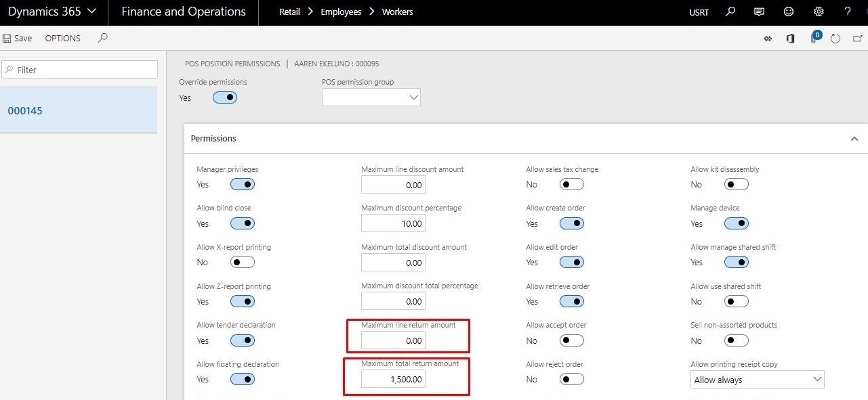This screenshot has width=868, height=400.
Task: Turn on Allow sales tax change
Action: 572,184
